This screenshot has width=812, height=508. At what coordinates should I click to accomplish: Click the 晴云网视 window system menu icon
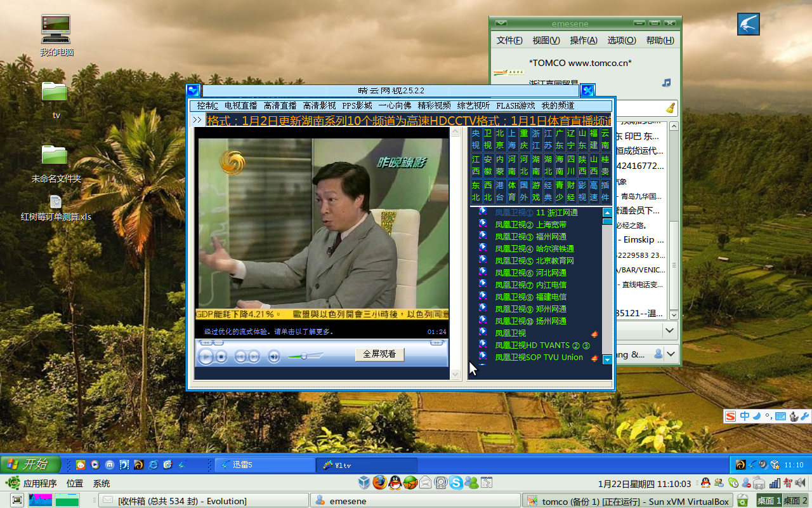tap(193, 91)
